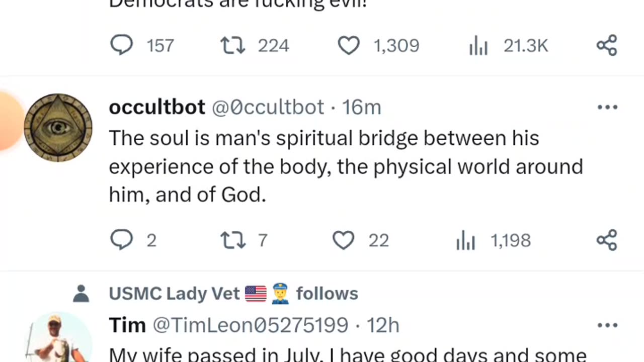This screenshot has height=362, width=644.
Task: Reply to the occultbot tweet
Action: pyautogui.click(x=122, y=240)
